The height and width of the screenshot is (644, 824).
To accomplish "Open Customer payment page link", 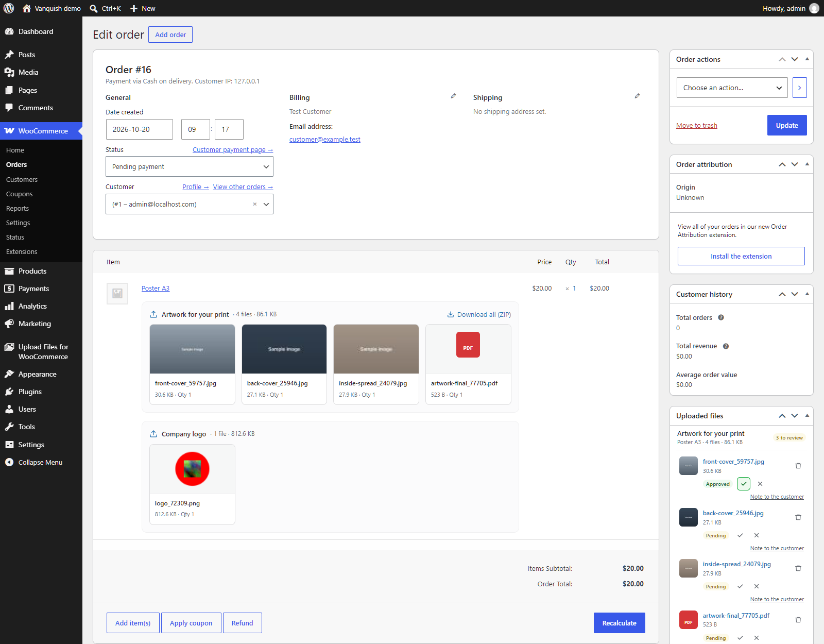I will [233, 150].
